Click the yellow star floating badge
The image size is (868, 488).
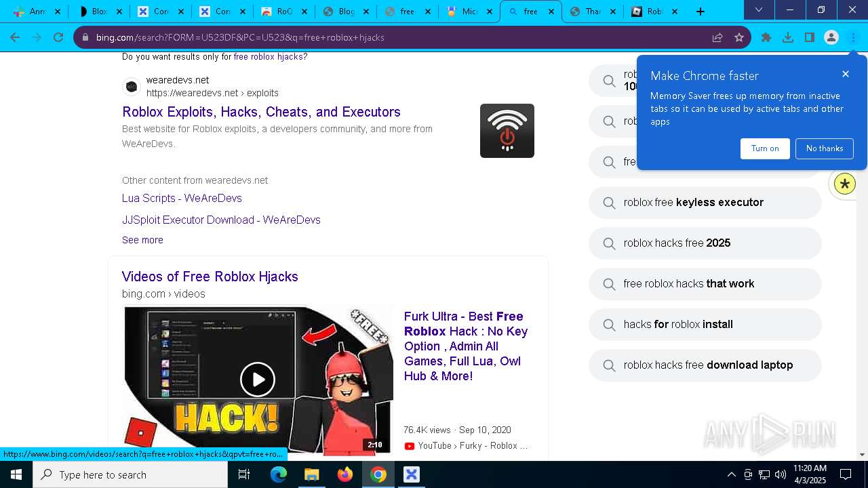click(845, 184)
